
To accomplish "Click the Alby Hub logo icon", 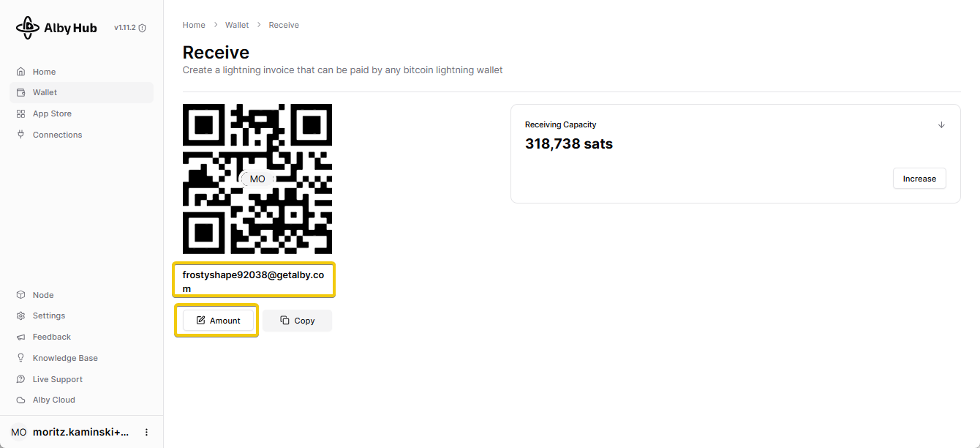I will pyautogui.click(x=28, y=28).
